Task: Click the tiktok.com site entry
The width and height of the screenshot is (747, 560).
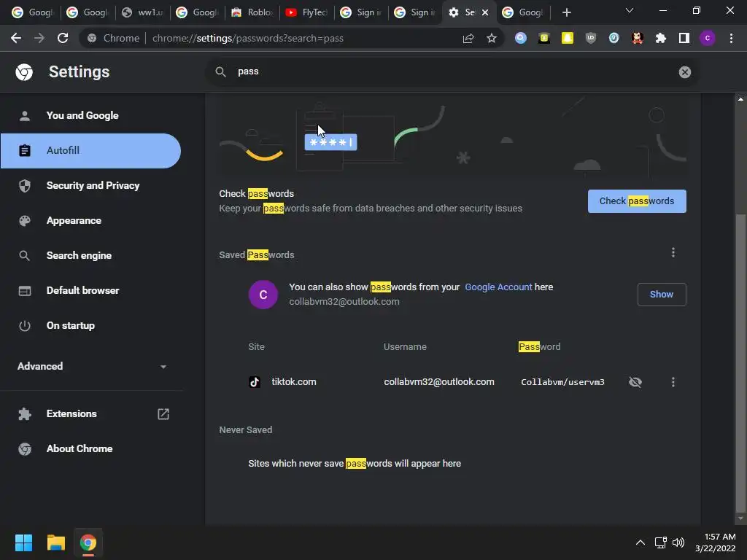Action: click(x=293, y=382)
